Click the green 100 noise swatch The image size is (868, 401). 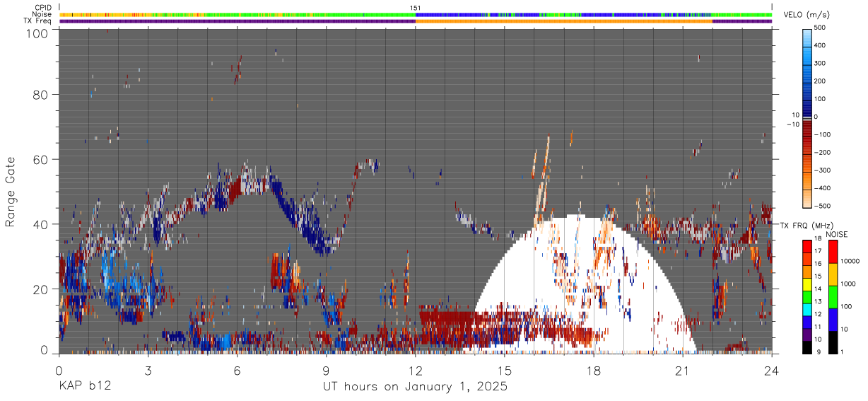pos(833,297)
